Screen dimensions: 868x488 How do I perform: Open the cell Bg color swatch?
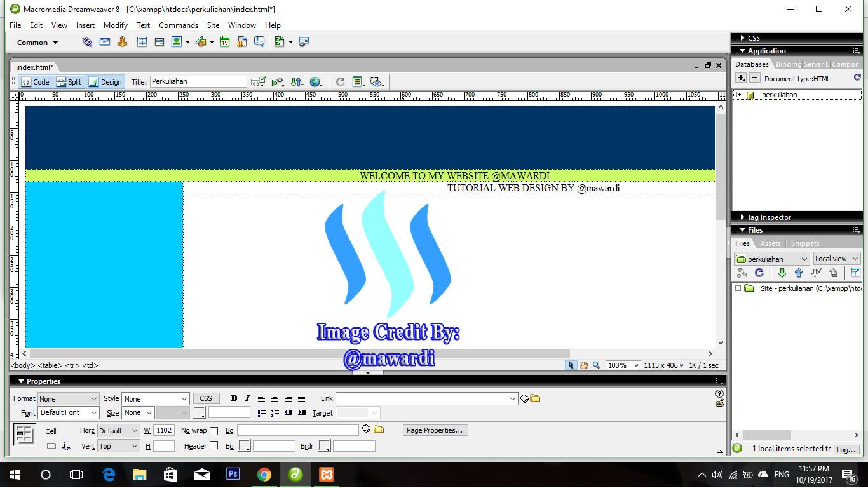pyautogui.click(x=244, y=446)
